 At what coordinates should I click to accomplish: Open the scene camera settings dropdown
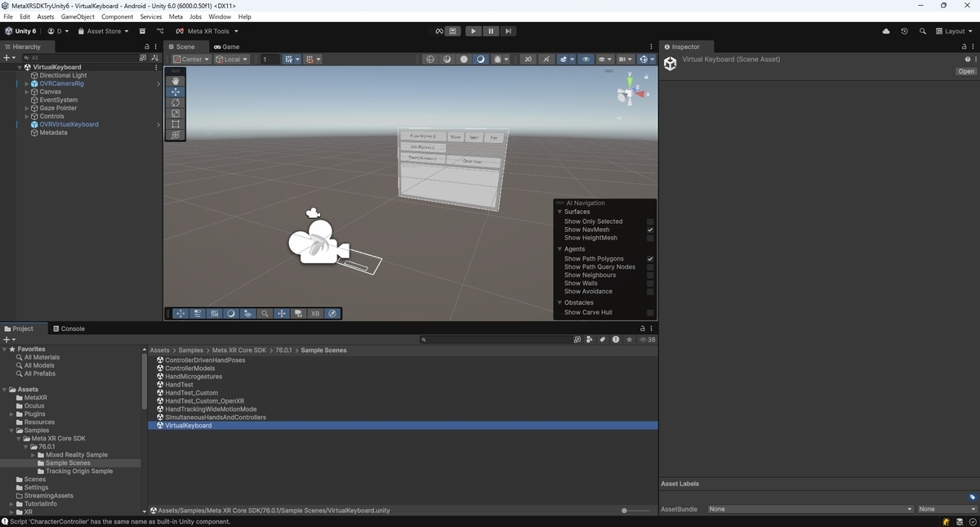626,59
